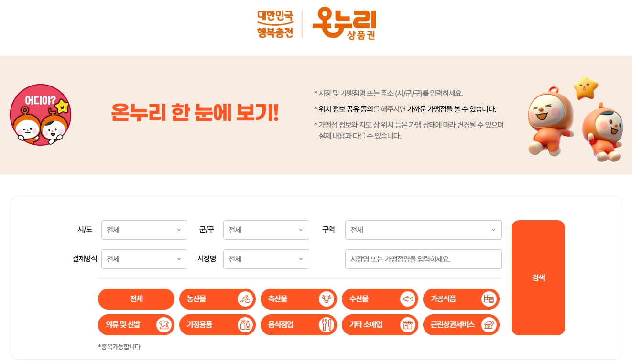Image resolution: width=632 pixels, height=364 pixels.
Task: Click the 어디야? round character badge
Action: [x=41, y=115]
